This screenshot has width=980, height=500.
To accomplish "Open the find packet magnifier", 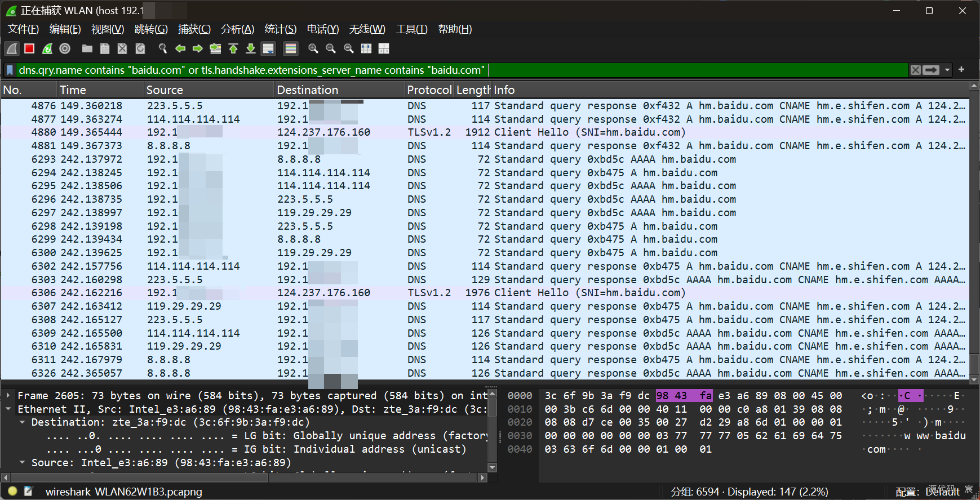I will [162, 48].
